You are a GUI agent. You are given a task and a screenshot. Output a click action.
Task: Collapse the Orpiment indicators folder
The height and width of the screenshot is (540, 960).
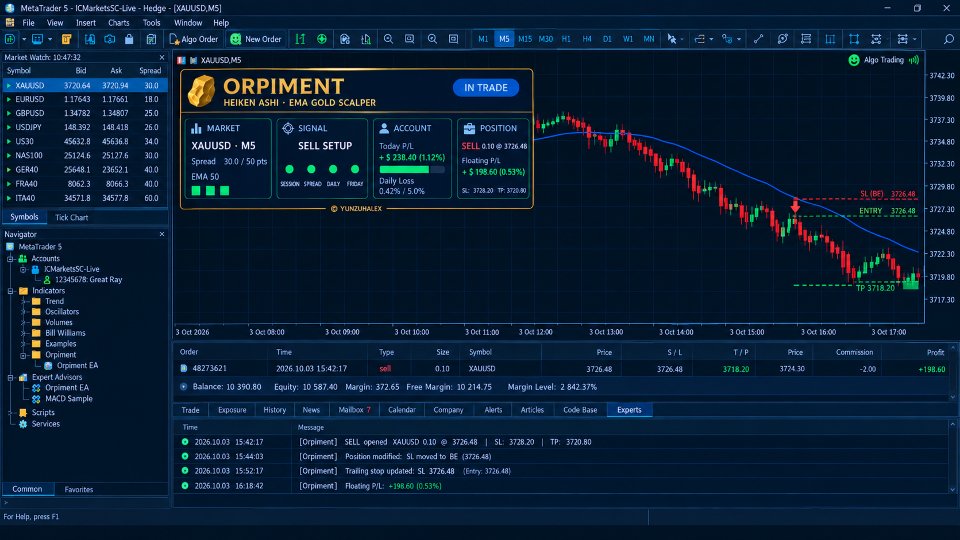point(23,355)
